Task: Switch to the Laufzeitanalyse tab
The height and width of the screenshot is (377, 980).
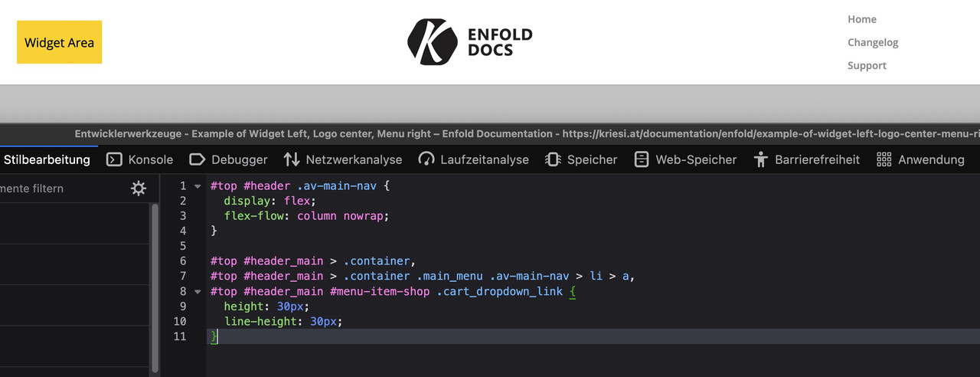Action: [473, 159]
